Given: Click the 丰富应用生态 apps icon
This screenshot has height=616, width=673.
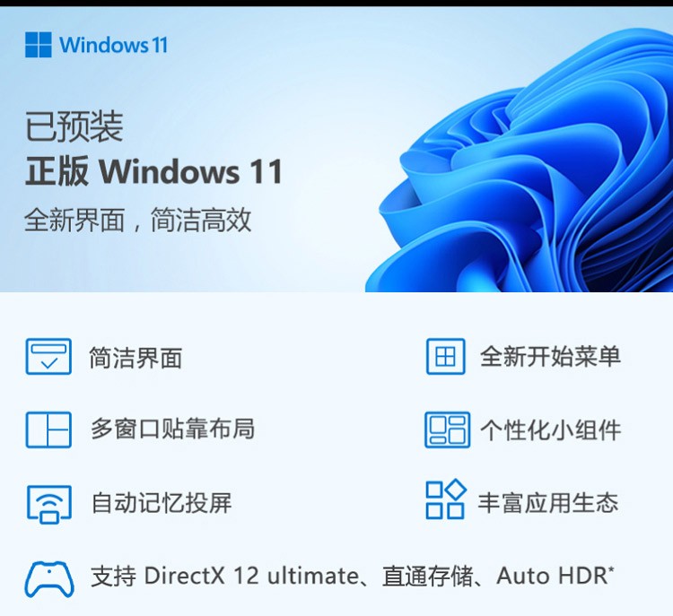Looking at the screenshot, I should point(446,499).
